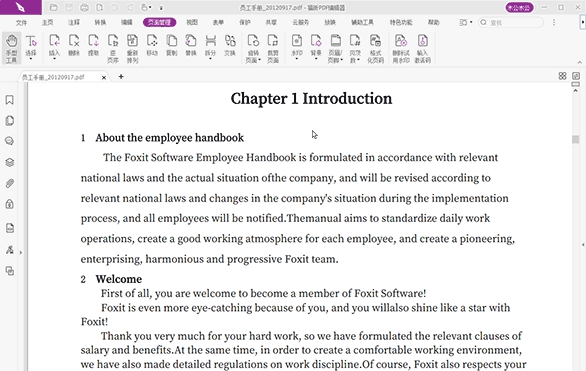Switch to the Form (表单) ribbon tab
Viewport: 586px width, 371px height.
pyautogui.click(x=218, y=22)
